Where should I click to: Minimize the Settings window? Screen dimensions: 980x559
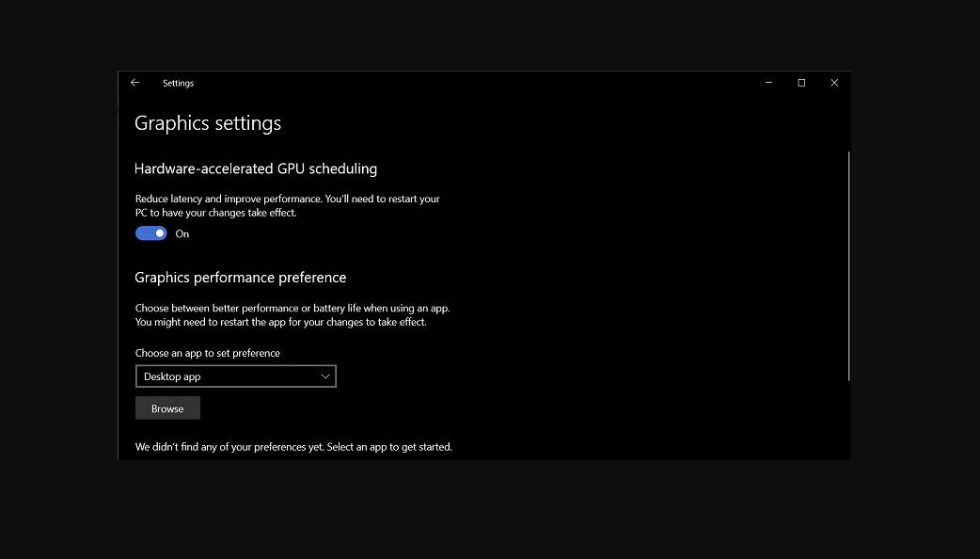click(768, 83)
